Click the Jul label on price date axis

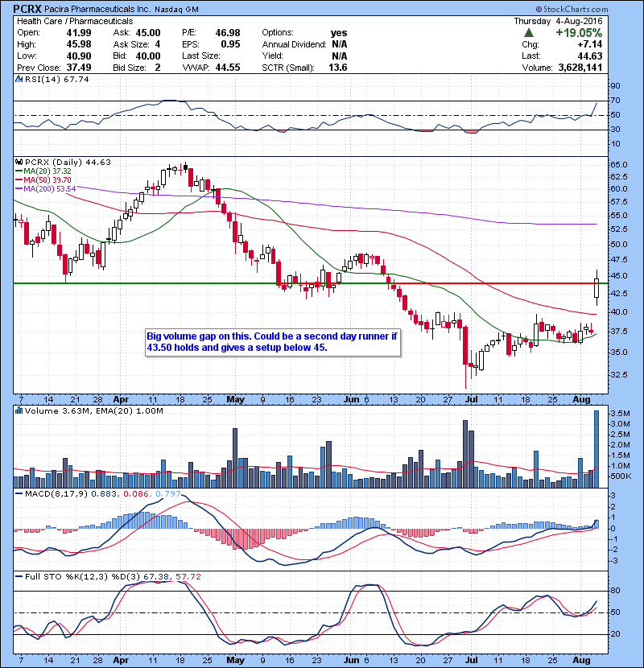click(x=472, y=400)
